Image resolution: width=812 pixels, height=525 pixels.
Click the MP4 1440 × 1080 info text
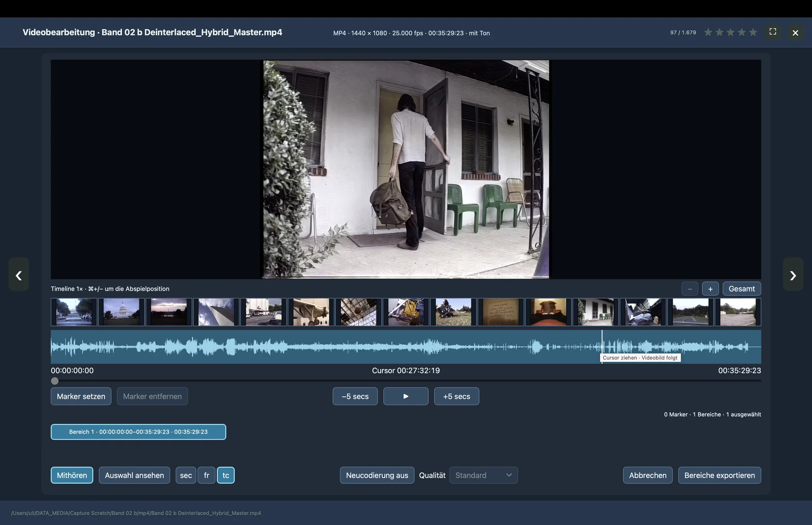click(x=411, y=33)
